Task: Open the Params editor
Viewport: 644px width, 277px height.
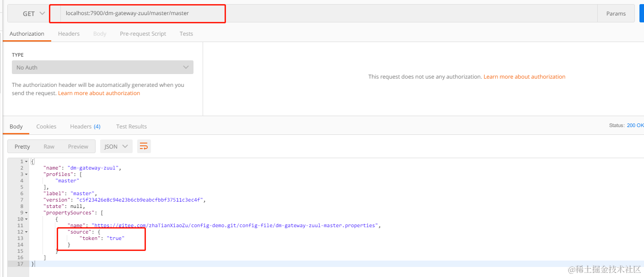Action: pyautogui.click(x=616, y=14)
